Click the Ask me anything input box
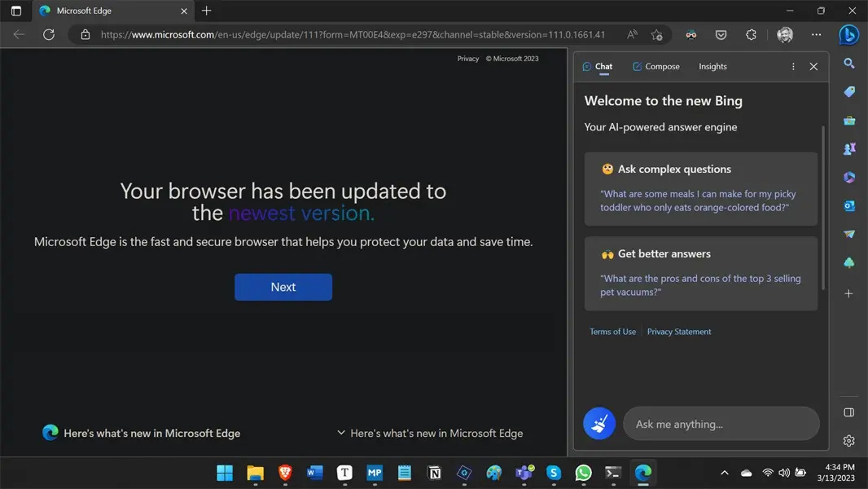This screenshot has height=489, width=868. click(721, 424)
